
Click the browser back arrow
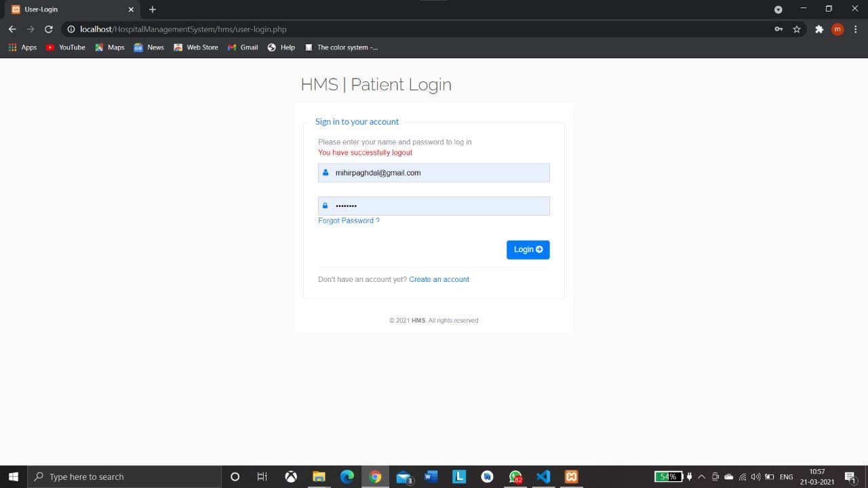pyautogui.click(x=12, y=29)
